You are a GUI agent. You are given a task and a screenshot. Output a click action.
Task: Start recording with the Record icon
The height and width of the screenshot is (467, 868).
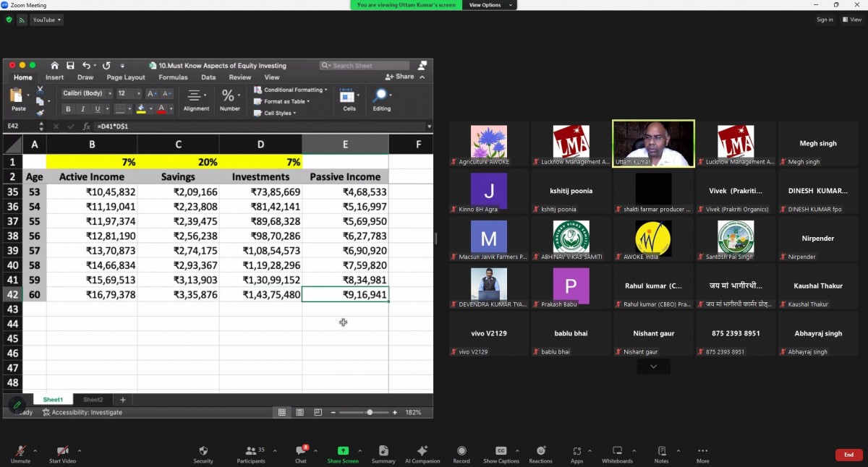coord(461,451)
